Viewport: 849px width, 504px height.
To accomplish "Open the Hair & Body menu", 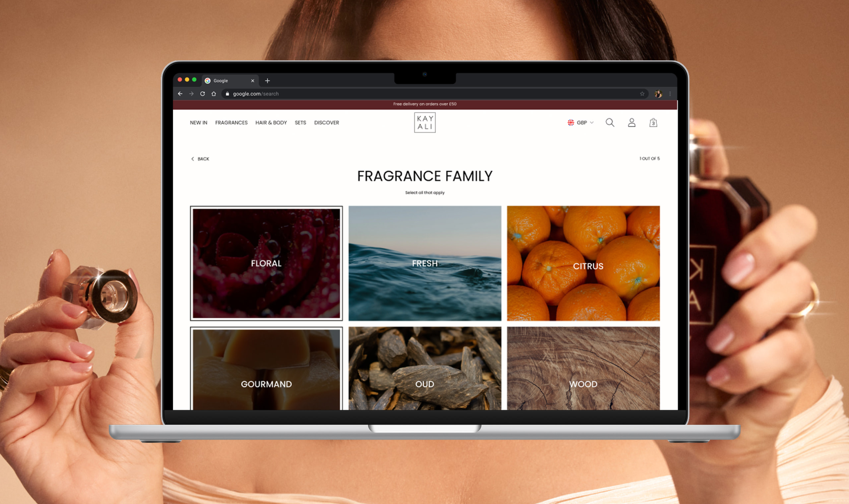I will point(271,123).
